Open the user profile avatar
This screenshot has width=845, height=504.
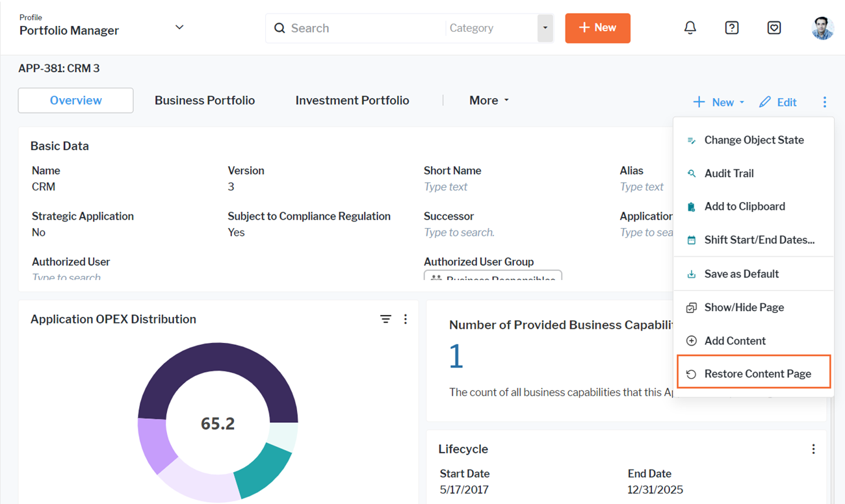coord(822,28)
